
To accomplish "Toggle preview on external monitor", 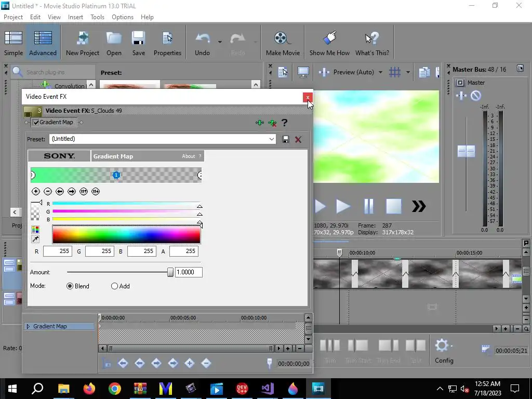I will 303,72.
